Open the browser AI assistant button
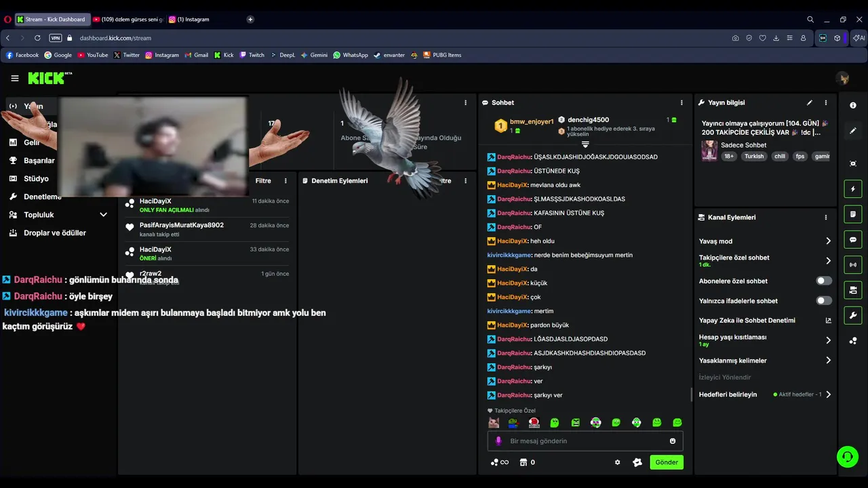This screenshot has height=488, width=868. 859,38
